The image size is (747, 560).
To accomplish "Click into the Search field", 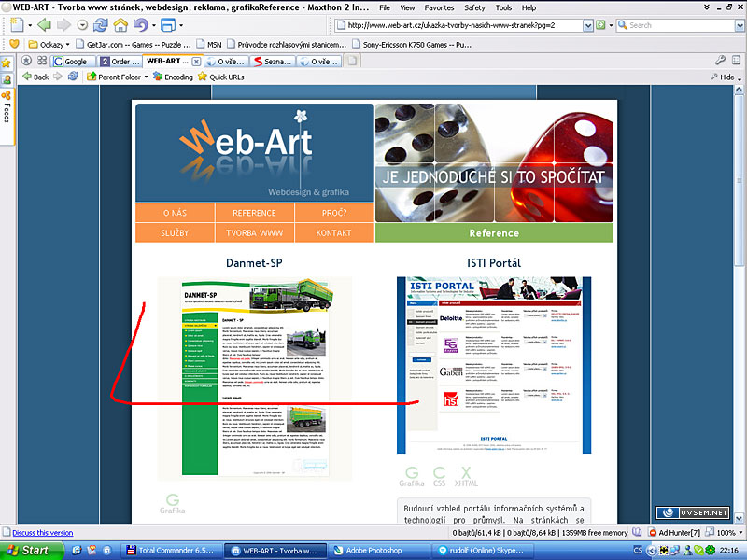I will click(x=682, y=25).
